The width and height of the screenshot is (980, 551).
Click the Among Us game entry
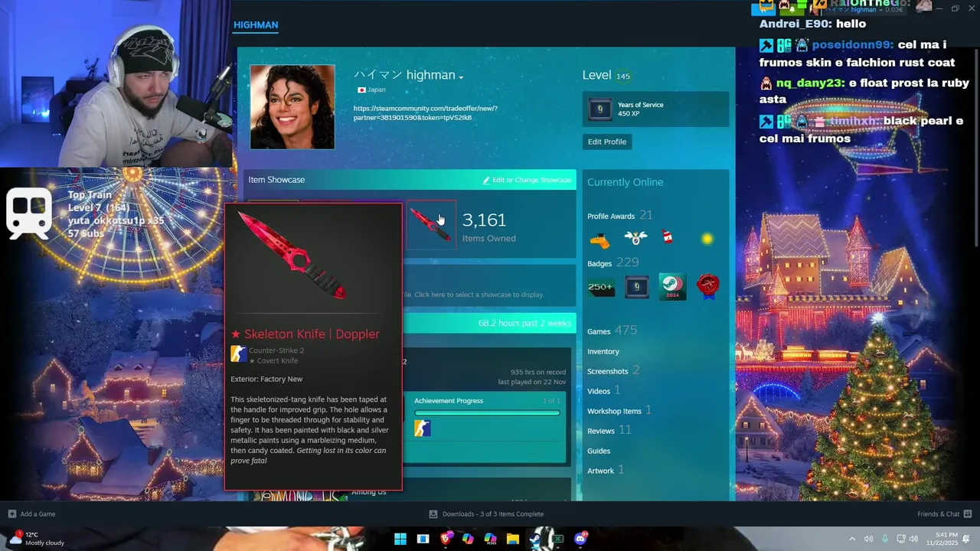(x=369, y=492)
